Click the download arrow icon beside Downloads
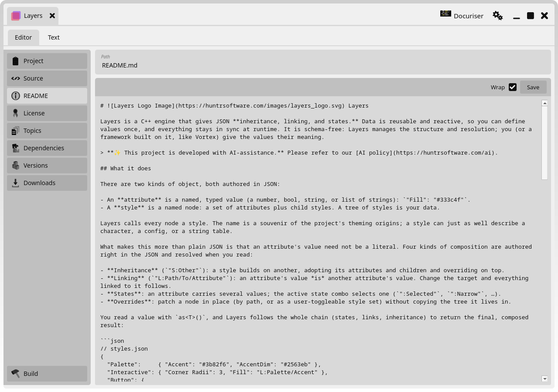 [16, 183]
